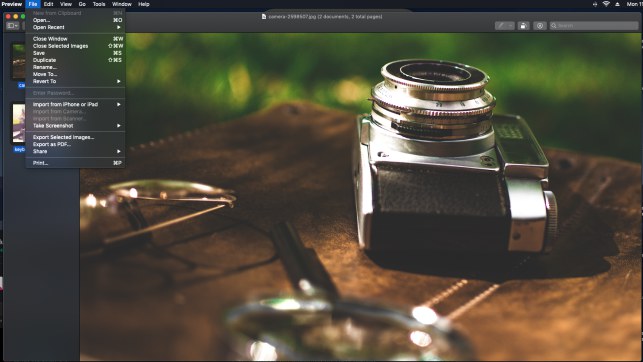The width and height of the screenshot is (643, 362).
Task: Expand the Open Recent submenu
Action: [75, 27]
